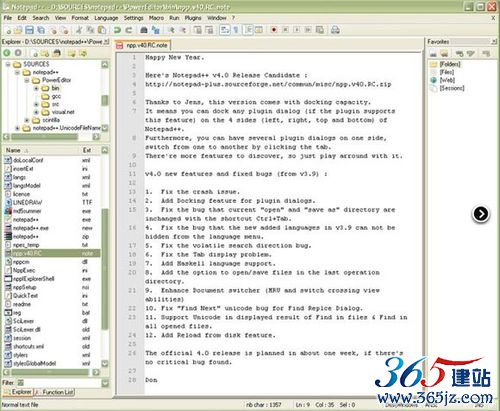This screenshot has width=500, height=411.
Task: Select the gcc folder in the tree
Action: [56, 96]
